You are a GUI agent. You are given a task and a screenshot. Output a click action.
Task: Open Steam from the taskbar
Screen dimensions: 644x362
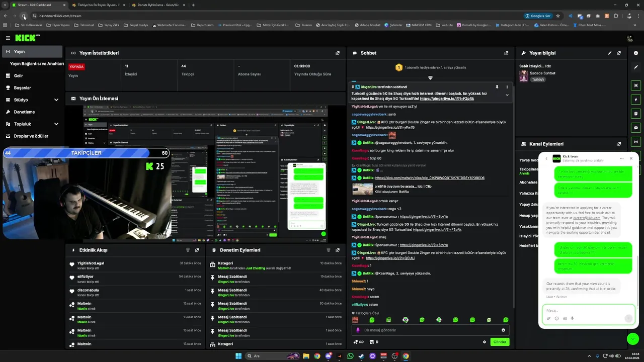[x=361, y=356]
